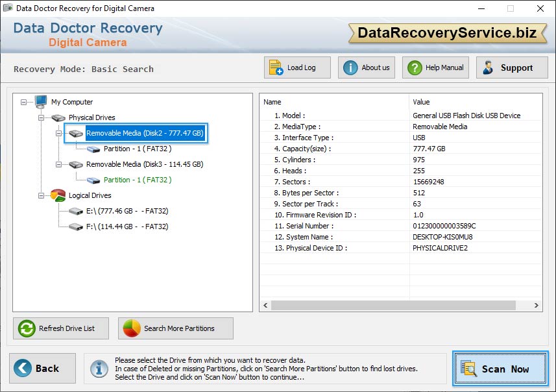Click the Disk2 Partition - 1 icon
Screen dimensions: 556x392
[93, 149]
